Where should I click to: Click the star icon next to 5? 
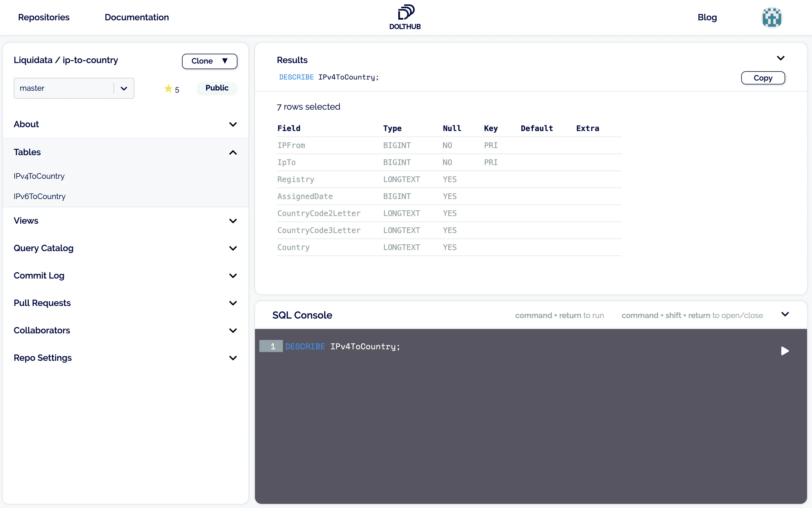(x=168, y=88)
